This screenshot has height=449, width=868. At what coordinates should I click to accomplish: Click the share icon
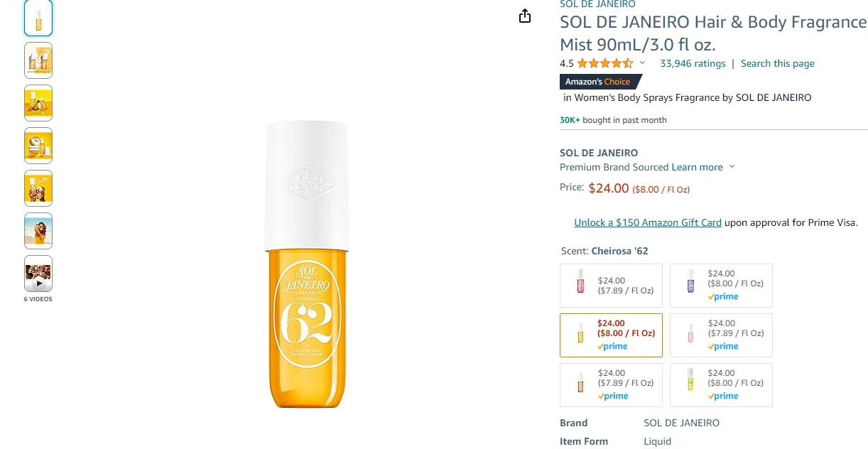point(524,16)
